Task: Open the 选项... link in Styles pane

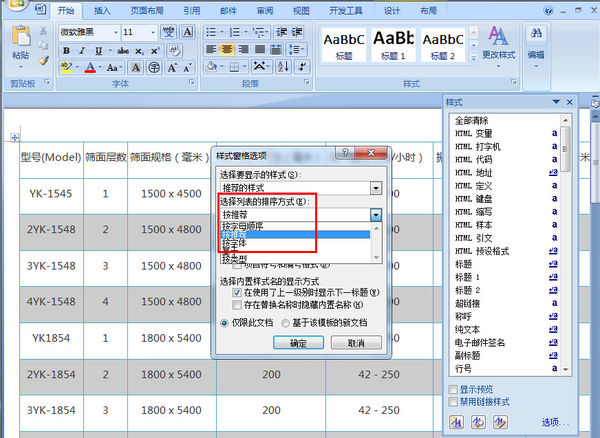Action: (555, 422)
